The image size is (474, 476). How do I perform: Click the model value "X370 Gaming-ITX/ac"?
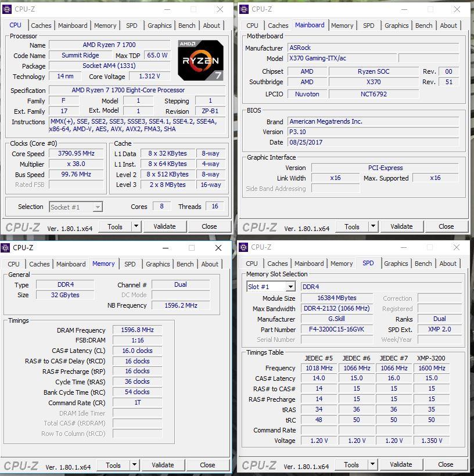click(342, 58)
